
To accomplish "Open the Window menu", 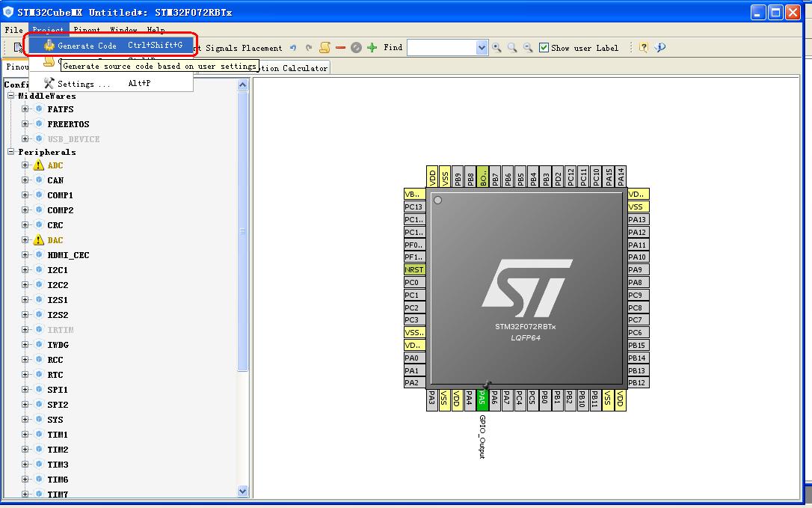I will tap(123, 29).
